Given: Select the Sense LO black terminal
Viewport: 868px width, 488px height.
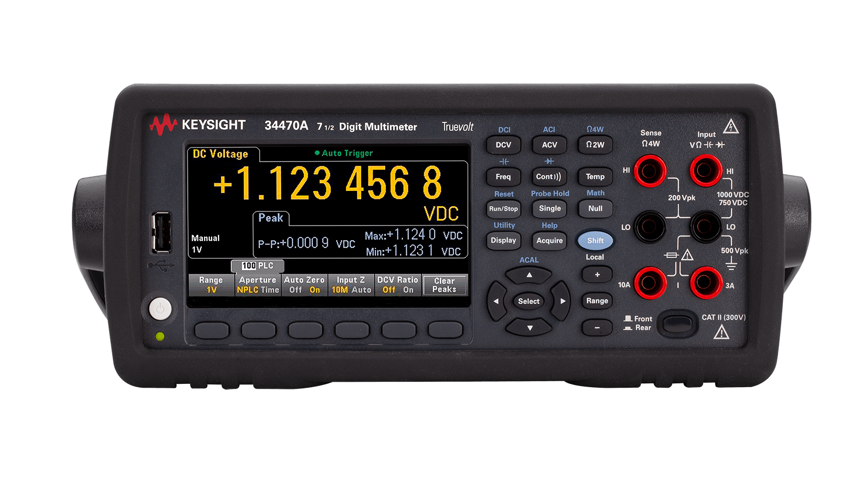Looking at the screenshot, I should click(650, 227).
